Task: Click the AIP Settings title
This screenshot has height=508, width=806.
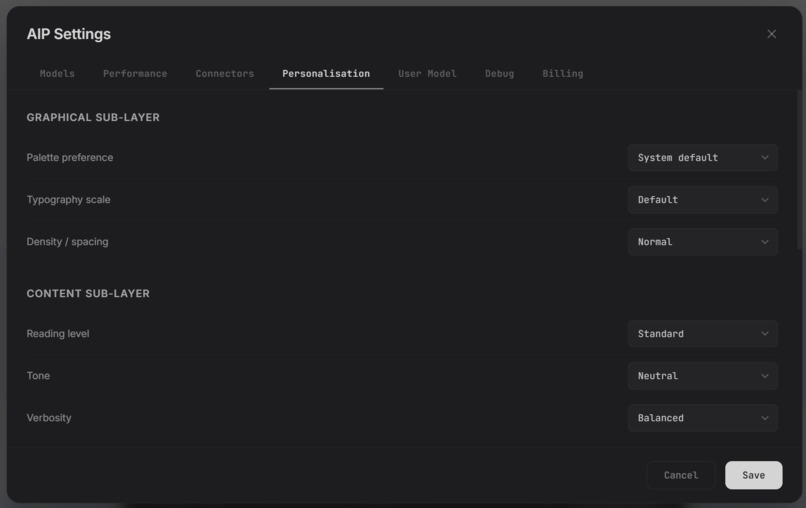Action: point(68,34)
